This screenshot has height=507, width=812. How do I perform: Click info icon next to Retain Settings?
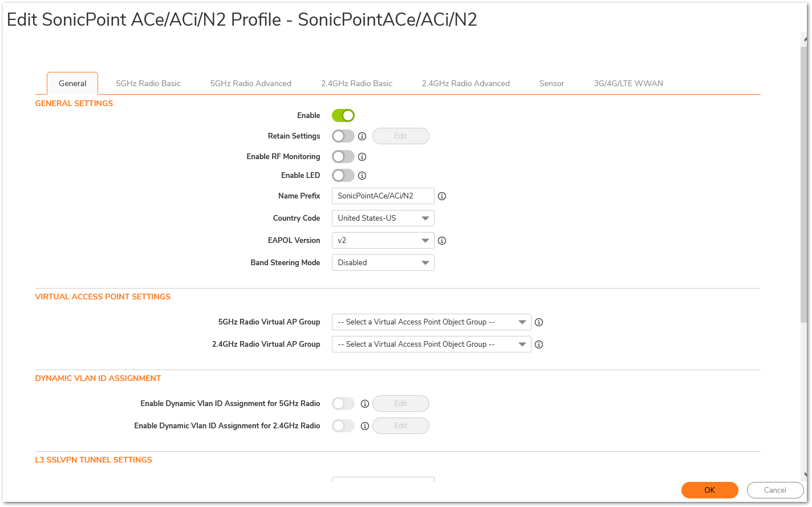pyautogui.click(x=362, y=136)
